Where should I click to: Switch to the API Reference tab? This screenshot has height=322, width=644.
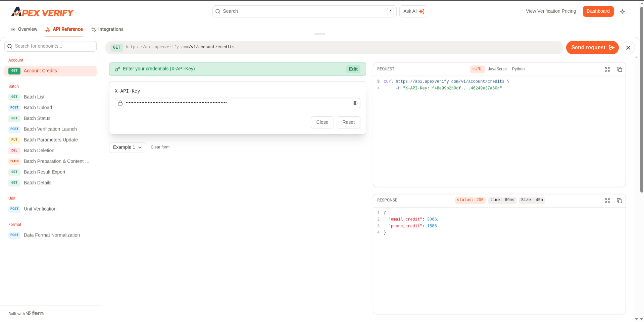pyautogui.click(x=64, y=29)
